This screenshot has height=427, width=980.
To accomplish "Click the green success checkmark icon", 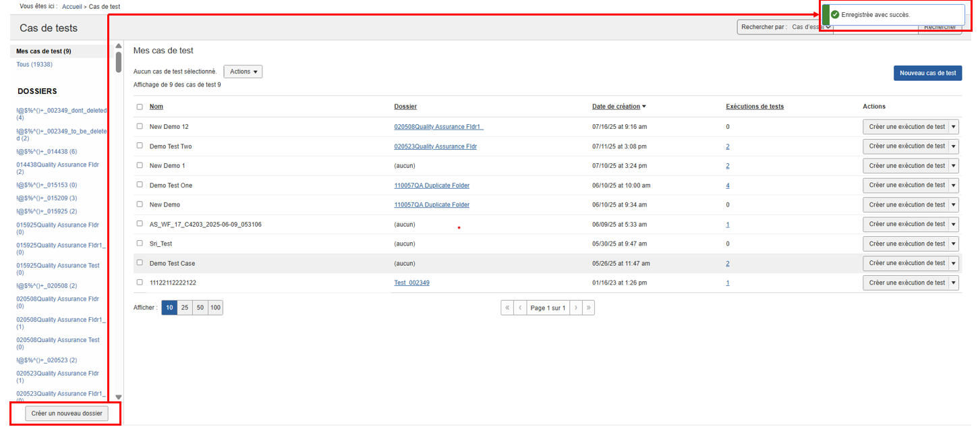I will tap(835, 14).
